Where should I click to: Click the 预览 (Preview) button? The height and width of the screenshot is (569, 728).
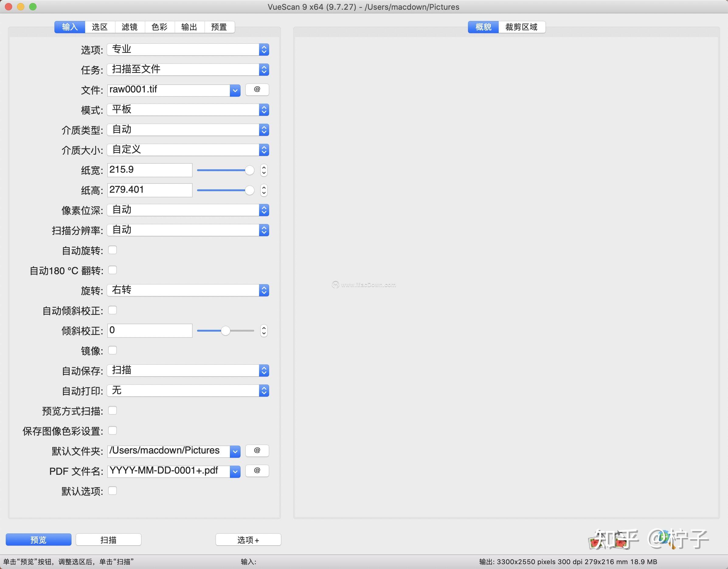point(38,539)
